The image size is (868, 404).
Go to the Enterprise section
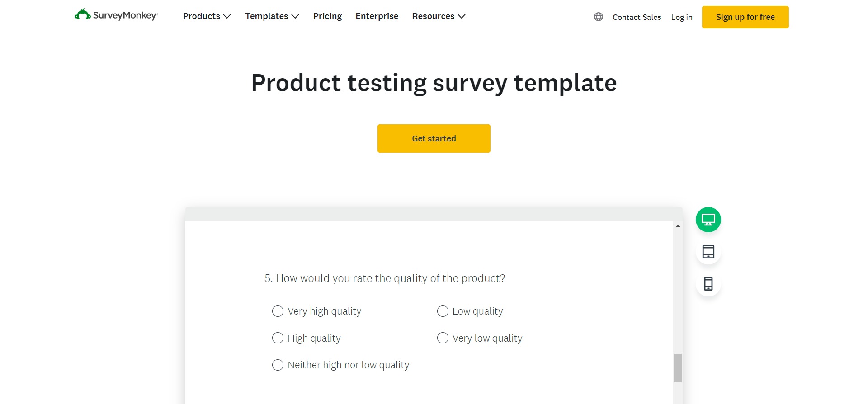point(377,16)
